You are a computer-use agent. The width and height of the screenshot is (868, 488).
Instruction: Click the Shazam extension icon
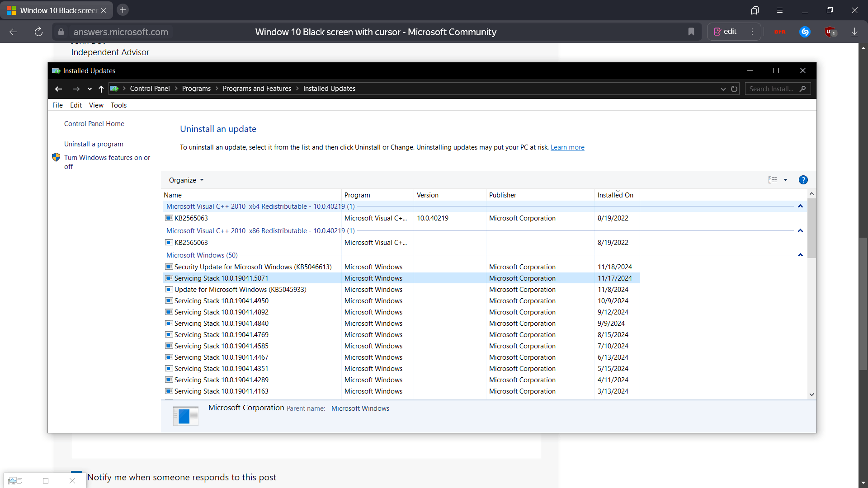click(805, 32)
